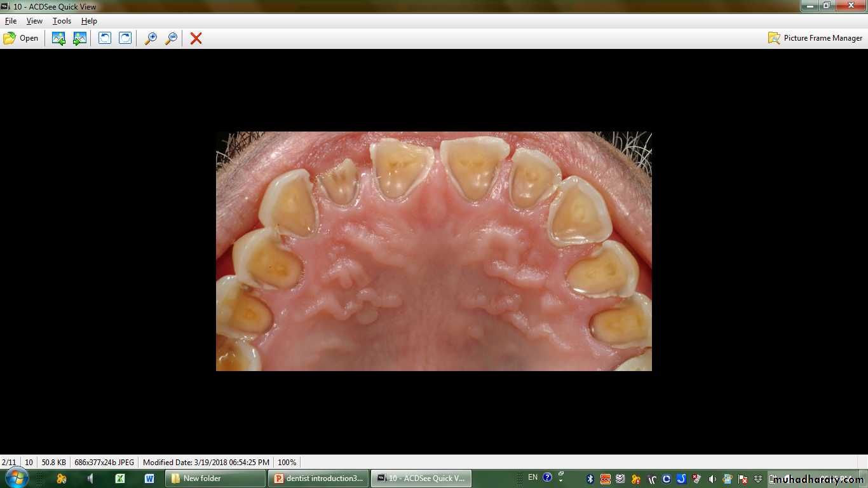Open the Picture Frame Manager
Viewport: 868px width, 488px height.
tap(815, 38)
